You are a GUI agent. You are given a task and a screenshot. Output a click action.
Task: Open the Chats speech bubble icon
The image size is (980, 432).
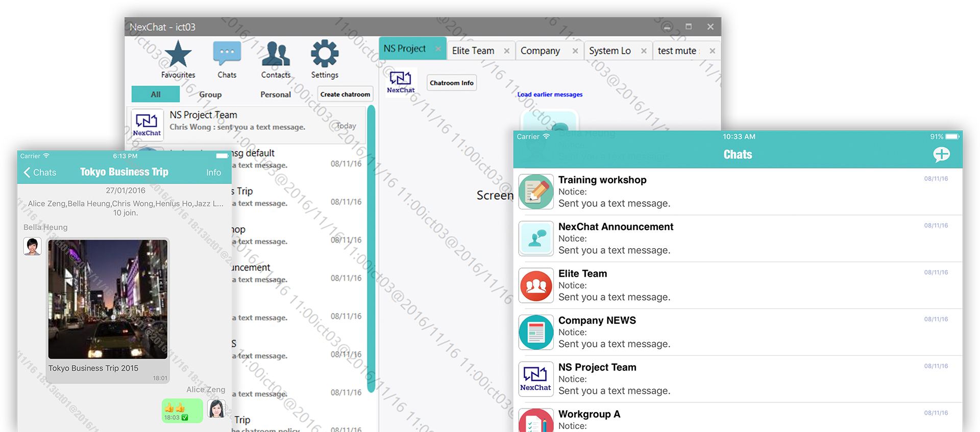click(x=227, y=54)
